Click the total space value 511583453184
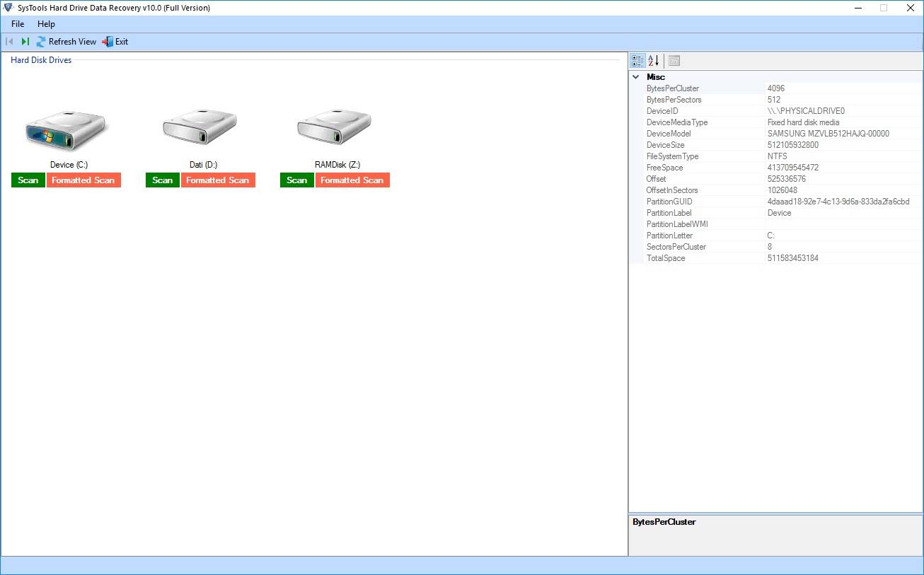924x575 pixels. click(x=793, y=258)
